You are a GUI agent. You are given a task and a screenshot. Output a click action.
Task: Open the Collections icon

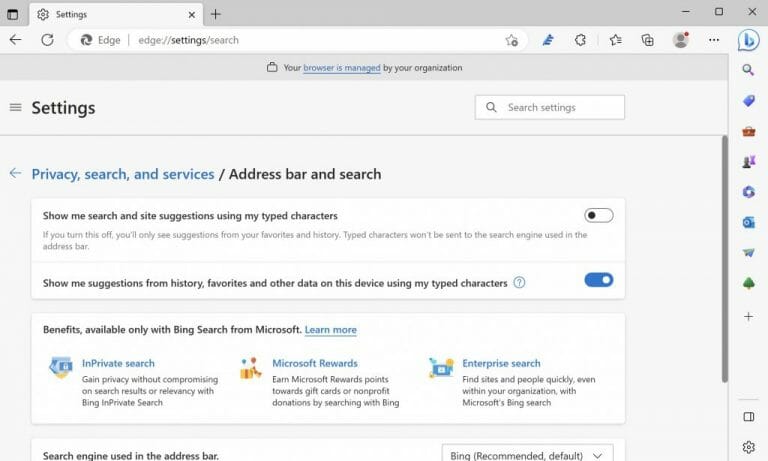[x=648, y=40]
